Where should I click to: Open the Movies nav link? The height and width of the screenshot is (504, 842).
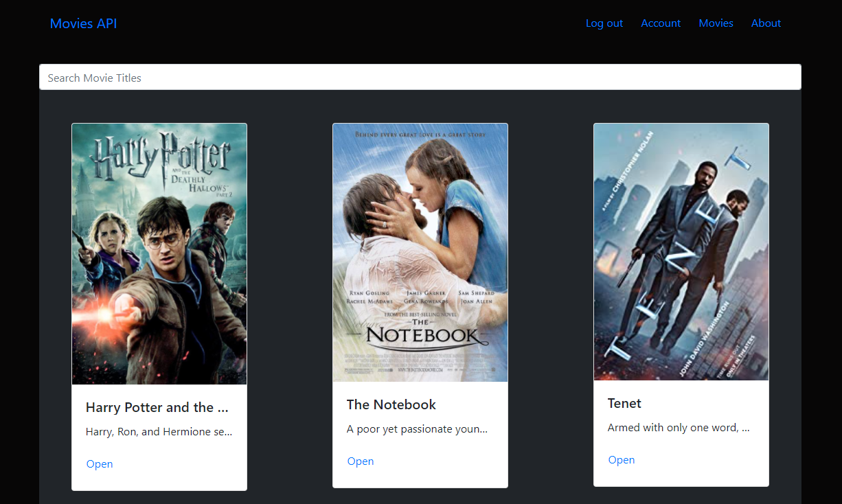716,23
